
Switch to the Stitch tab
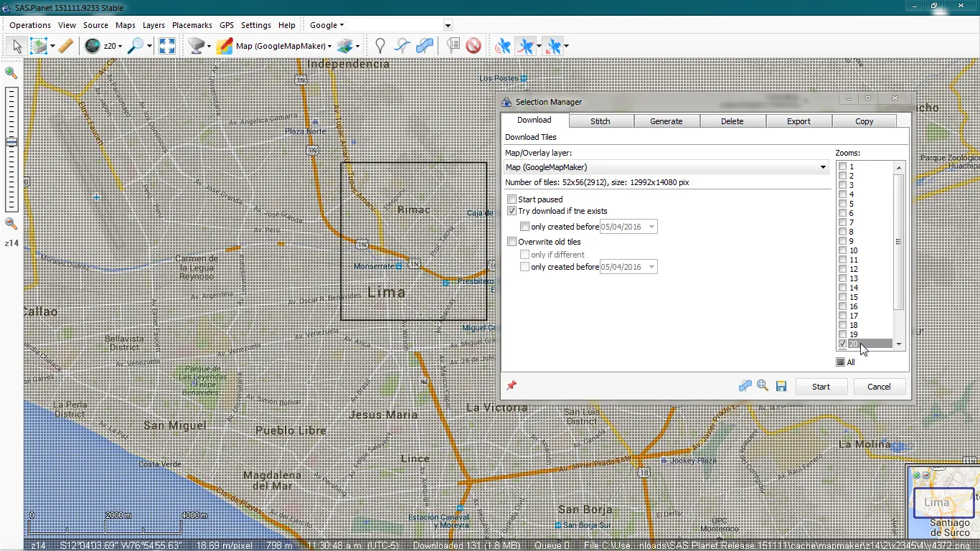tap(600, 121)
